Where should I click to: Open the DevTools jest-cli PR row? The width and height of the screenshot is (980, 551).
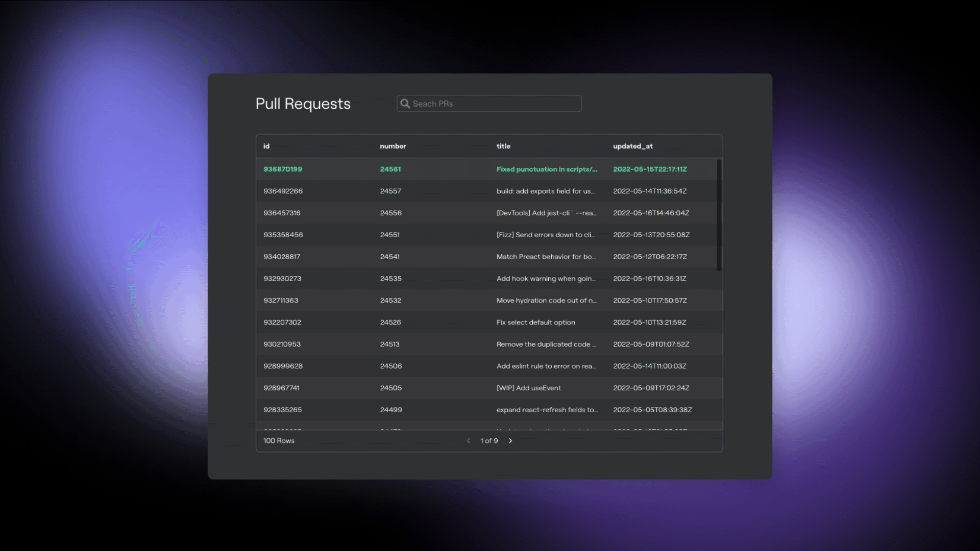click(x=546, y=213)
